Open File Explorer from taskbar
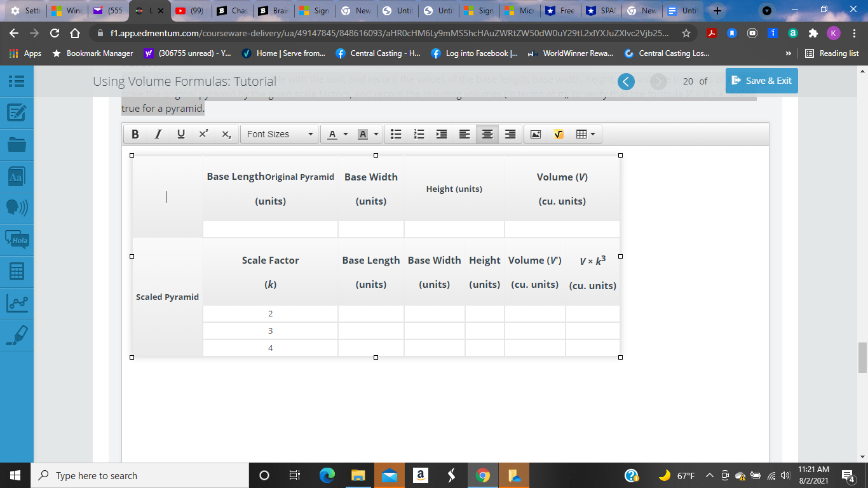Screen dimensions: 868x488 (x=358, y=475)
